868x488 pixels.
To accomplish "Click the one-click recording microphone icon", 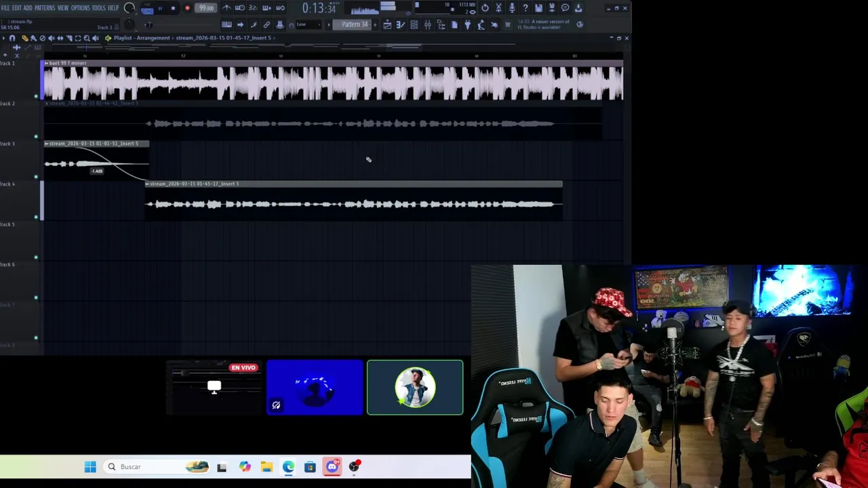I will 512,8.
